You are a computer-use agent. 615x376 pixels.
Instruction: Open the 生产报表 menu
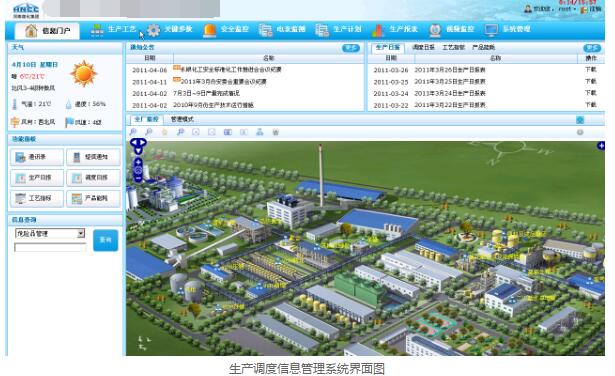click(x=395, y=29)
